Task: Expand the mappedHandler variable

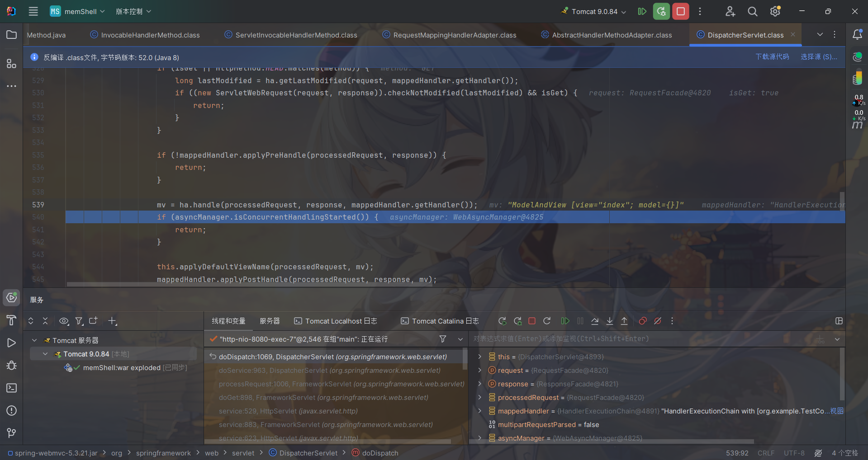Action: point(480,411)
